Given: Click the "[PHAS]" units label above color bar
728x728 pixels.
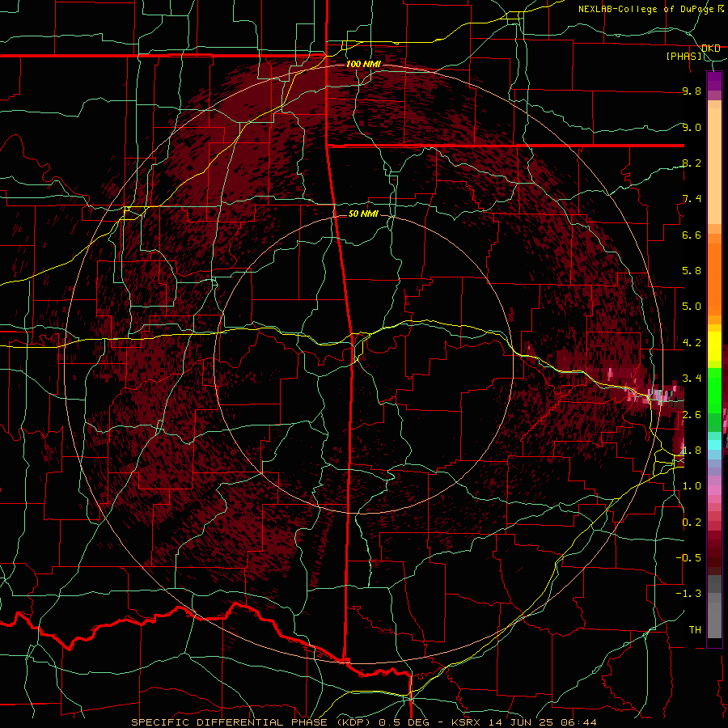Looking at the screenshot, I should 684,56.
